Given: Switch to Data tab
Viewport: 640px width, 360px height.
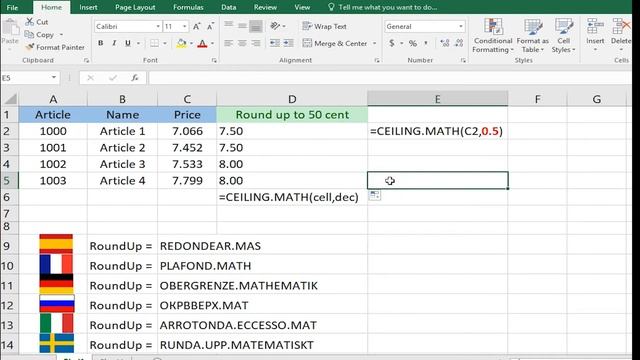Looking at the screenshot, I should point(229,7).
